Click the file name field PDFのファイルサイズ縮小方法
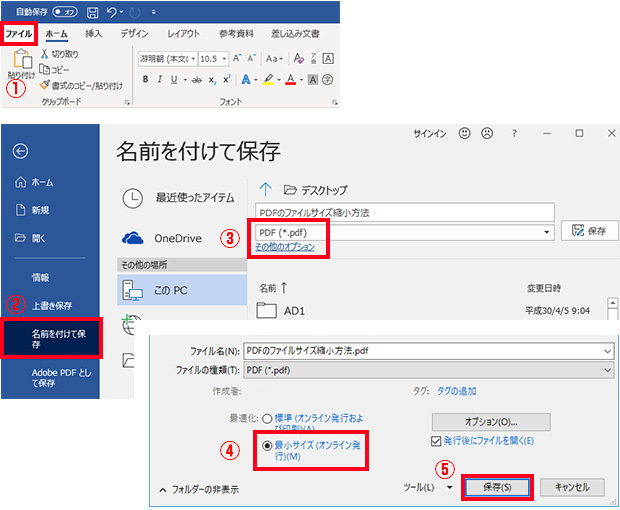The height and width of the screenshot is (510, 620). coord(405,212)
